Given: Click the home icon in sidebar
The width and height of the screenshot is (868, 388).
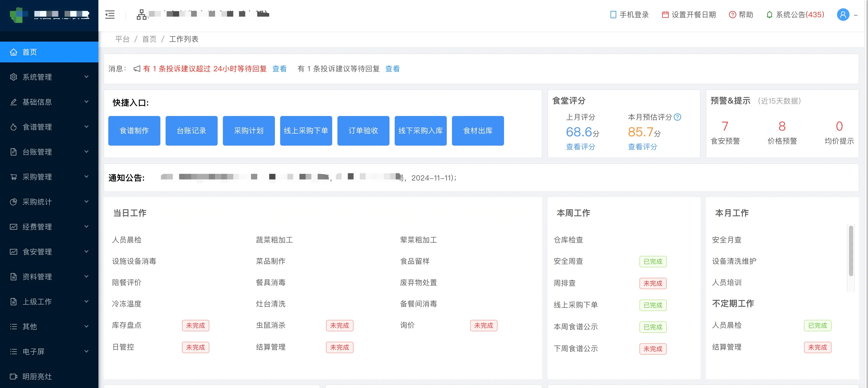Looking at the screenshot, I should pyautogui.click(x=14, y=52).
